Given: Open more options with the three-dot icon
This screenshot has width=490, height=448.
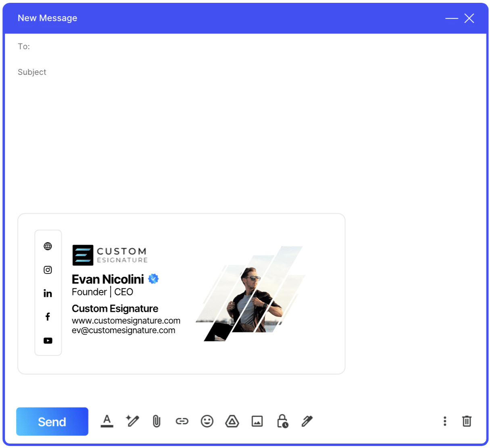Looking at the screenshot, I should pyautogui.click(x=444, y=421).
